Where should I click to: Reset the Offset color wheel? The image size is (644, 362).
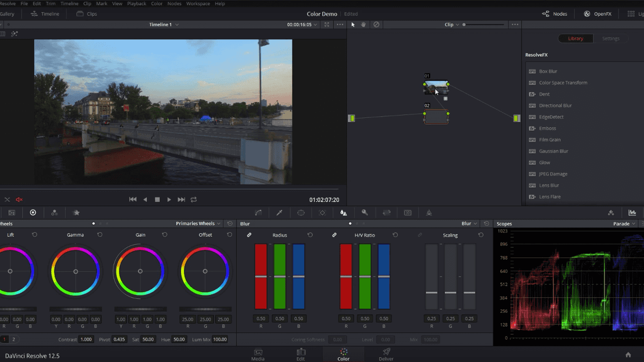pyautogui.click(x=229, y=235)
